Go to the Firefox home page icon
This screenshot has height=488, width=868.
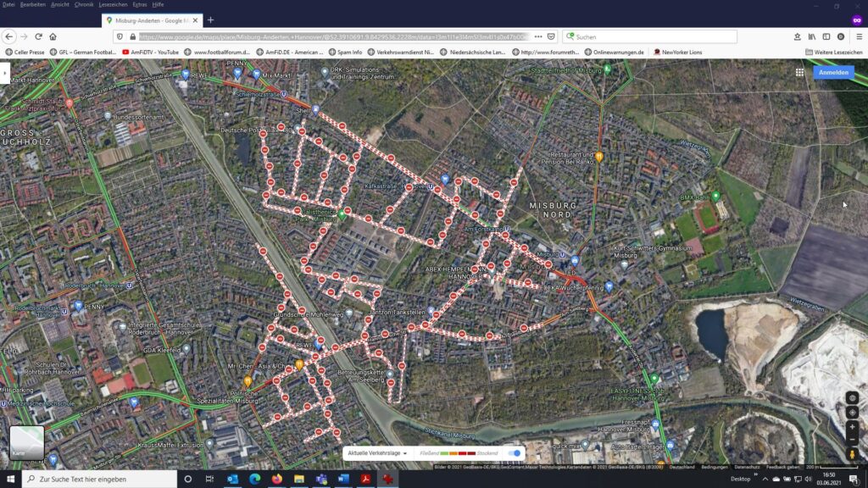tap(53, 36)
